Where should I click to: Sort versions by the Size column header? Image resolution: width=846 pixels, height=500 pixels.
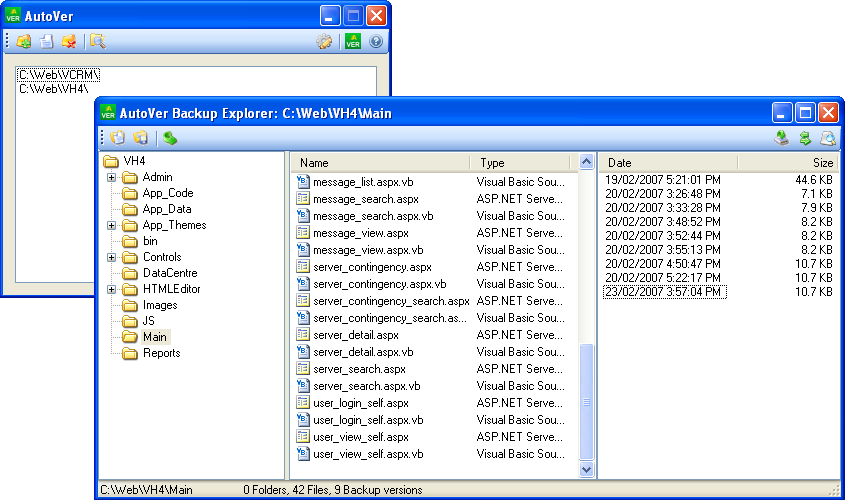click(x=788, y=162)
